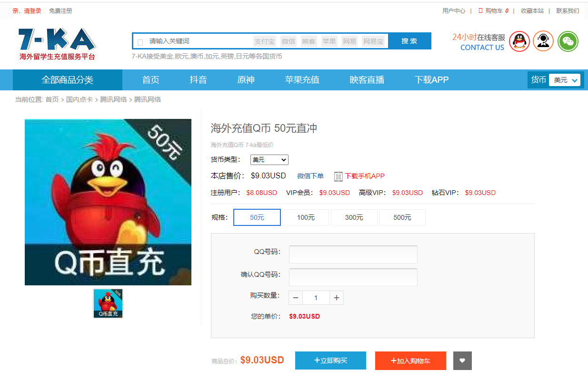The width and height of the screenshot is (588, 380).
Task: Select the 500元 specification
Action: [x=402, y=217]
